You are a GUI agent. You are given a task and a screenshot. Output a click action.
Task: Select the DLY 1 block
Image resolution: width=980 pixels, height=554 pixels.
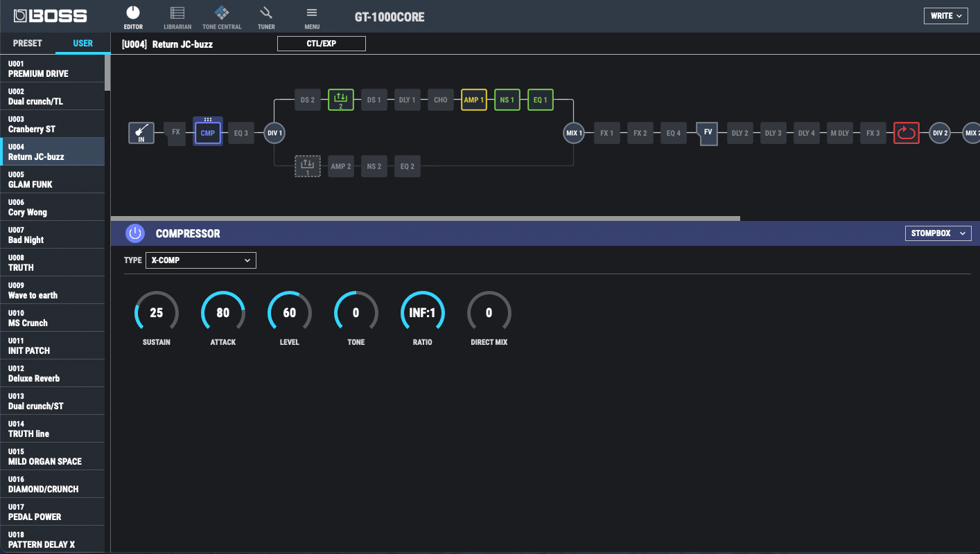tap(408, 100)
